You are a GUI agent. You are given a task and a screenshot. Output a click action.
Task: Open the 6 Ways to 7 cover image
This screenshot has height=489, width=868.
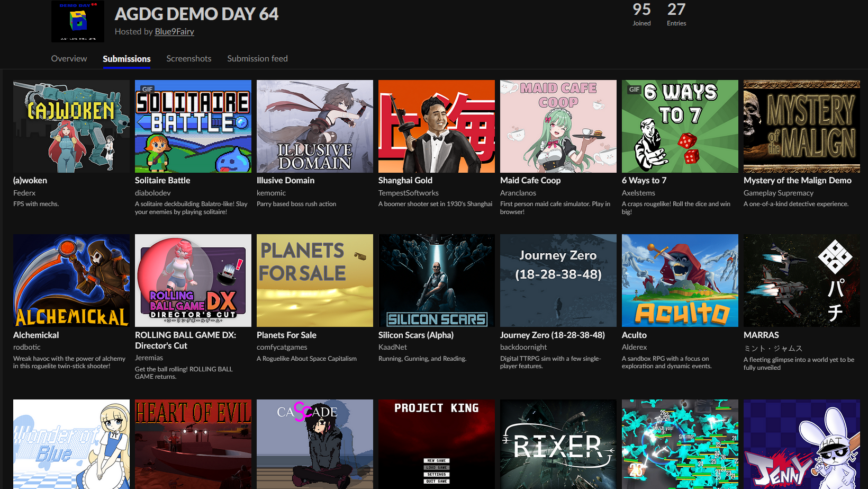coord(680,126)
